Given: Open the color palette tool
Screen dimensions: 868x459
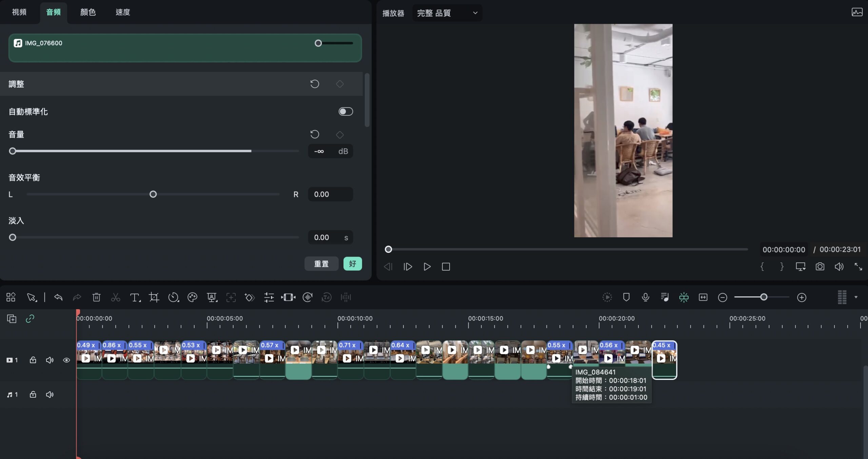Looking at the screenshot, I should (193, 298).
